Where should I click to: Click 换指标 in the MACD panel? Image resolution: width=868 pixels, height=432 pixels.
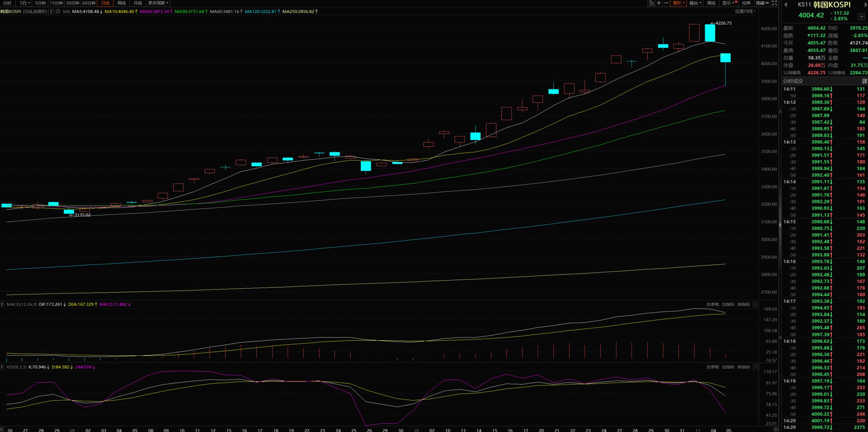743,304
